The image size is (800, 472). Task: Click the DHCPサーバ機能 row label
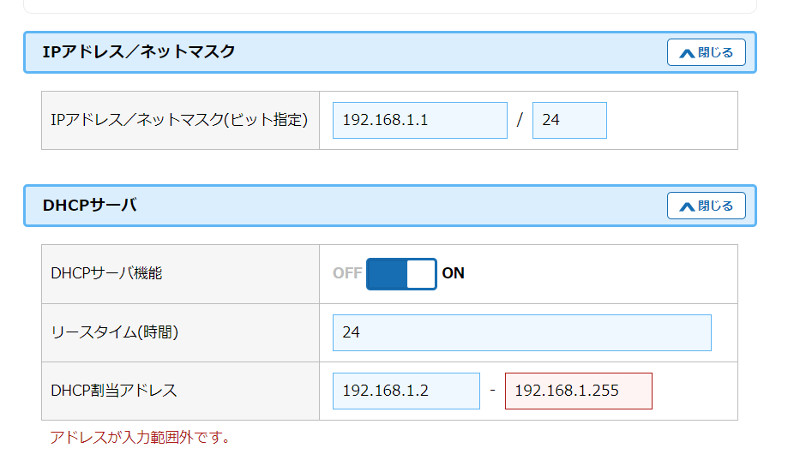(106, 273)
